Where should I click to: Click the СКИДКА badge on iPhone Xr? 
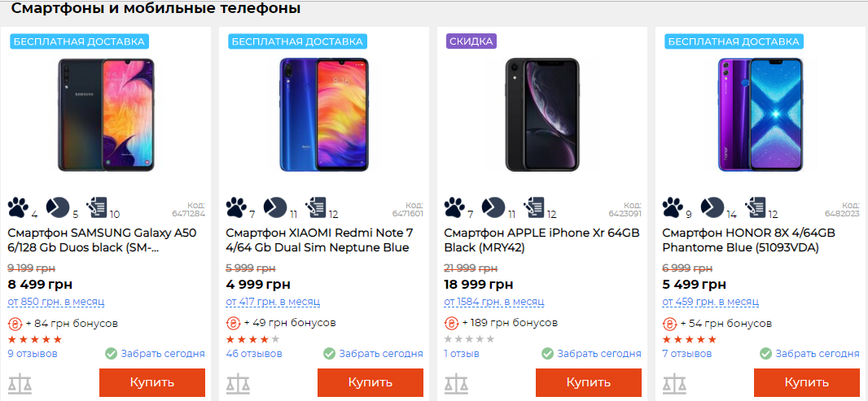[471, 41]
